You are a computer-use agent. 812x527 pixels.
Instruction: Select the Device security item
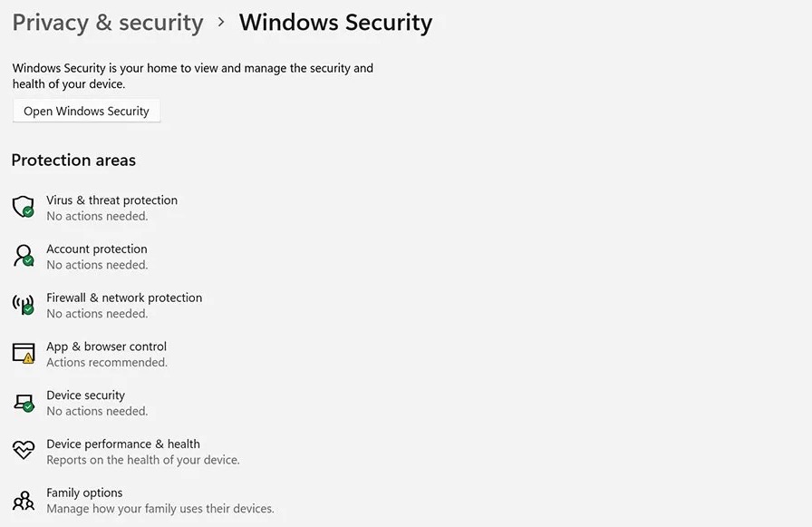(x=86, y=395)
